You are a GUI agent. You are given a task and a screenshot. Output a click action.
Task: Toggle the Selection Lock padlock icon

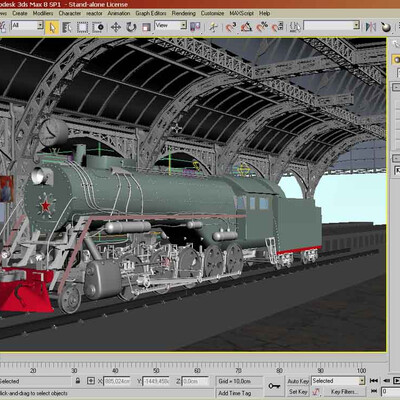pos(78,380)
